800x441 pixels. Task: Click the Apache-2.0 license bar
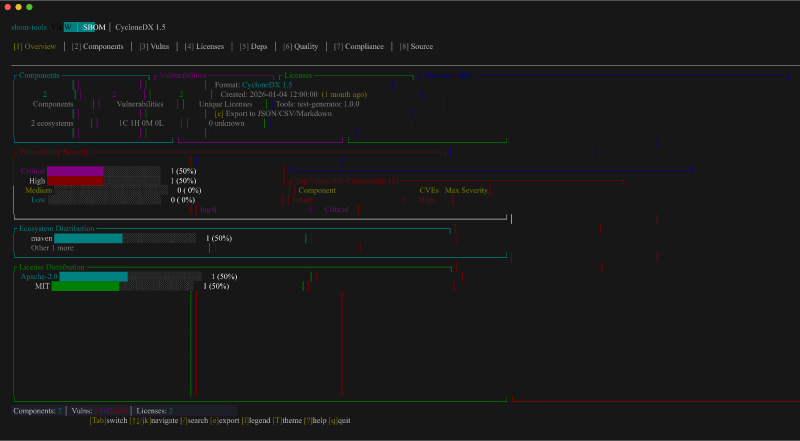(x=93, y=276)
